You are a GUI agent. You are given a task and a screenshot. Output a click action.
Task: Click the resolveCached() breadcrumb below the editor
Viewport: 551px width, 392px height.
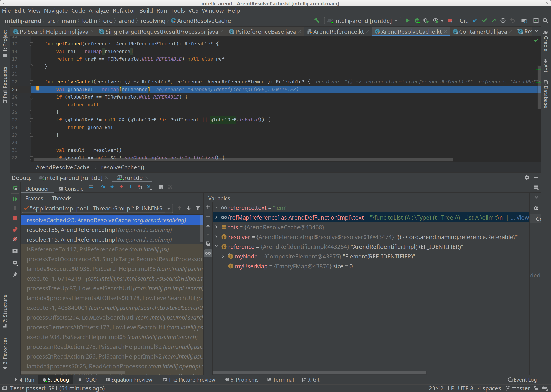(122, 167)
